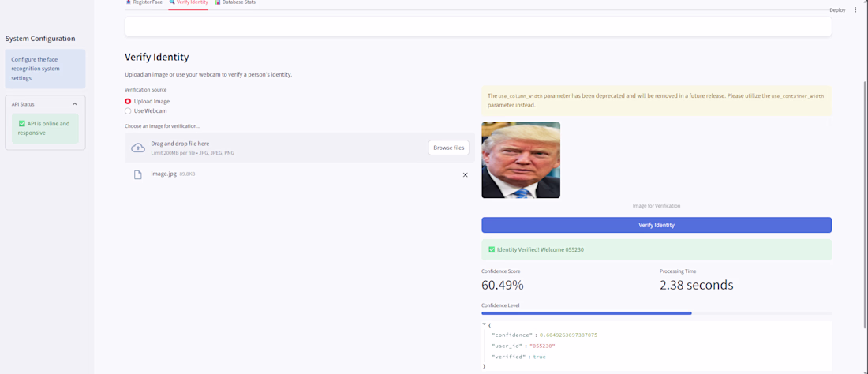Click the Confidence Level progress bar
This screenshot has width=868, height=374.
pos(657,313)
